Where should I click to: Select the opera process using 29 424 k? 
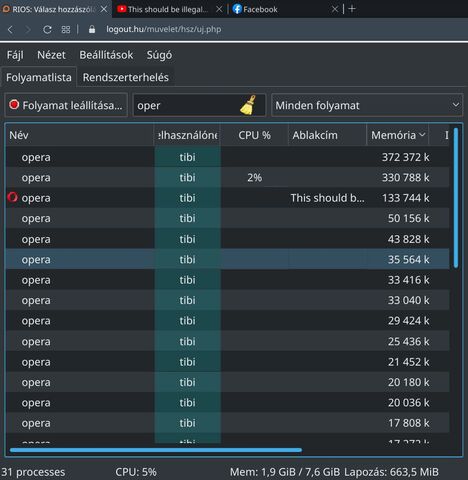click(227, 321)
